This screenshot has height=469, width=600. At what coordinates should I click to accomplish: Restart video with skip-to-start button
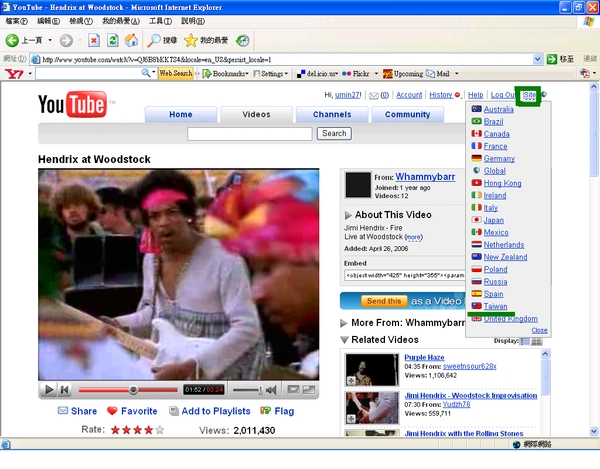(64, 390)
